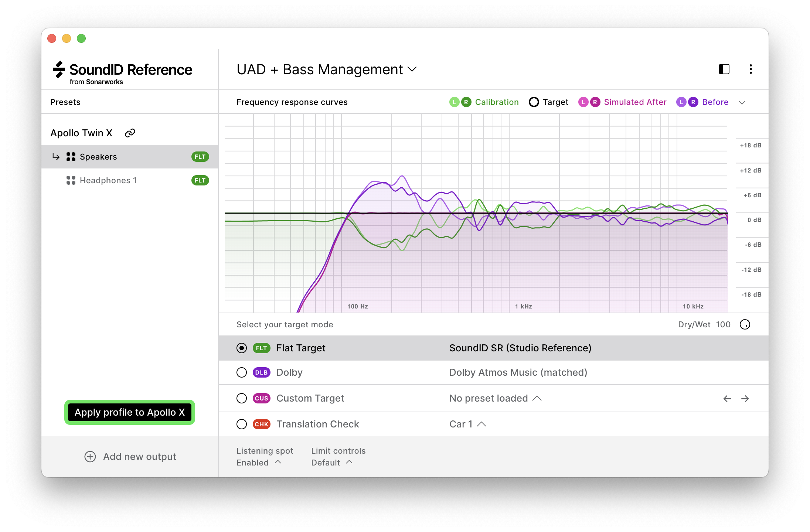810x532 pixels.
Task: Select the Translation Check radio button
Action: tap(242, 424)
